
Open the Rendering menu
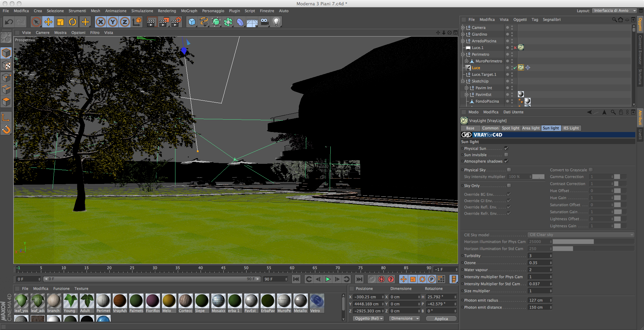point(167,11)
